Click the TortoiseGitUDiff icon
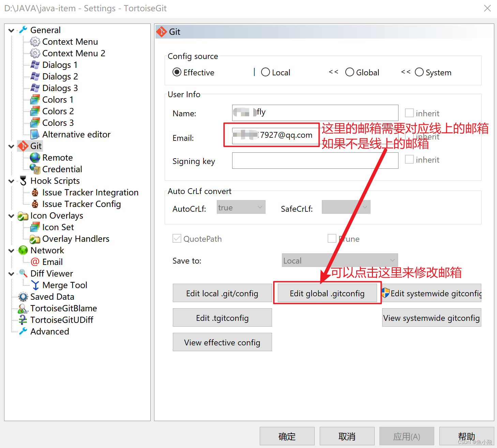Image resolution: width=497 pixels, height=448 pixels. 23,320
